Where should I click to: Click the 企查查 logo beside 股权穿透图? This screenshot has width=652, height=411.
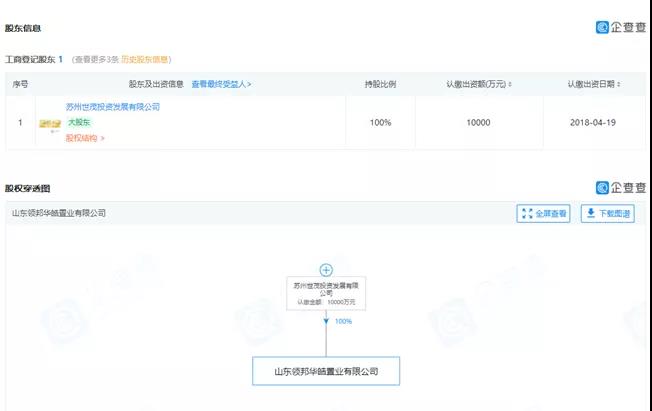[x=621, y=188]
